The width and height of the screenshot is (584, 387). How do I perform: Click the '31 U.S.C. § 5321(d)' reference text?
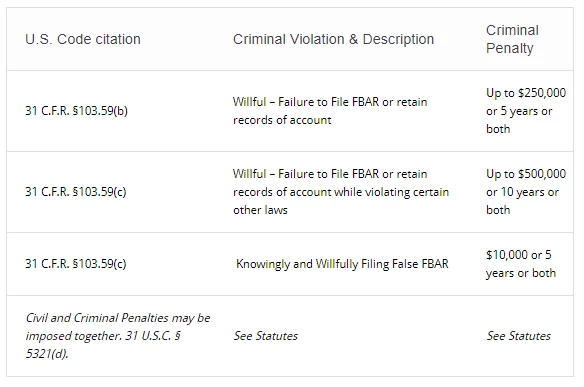[102, 345]
